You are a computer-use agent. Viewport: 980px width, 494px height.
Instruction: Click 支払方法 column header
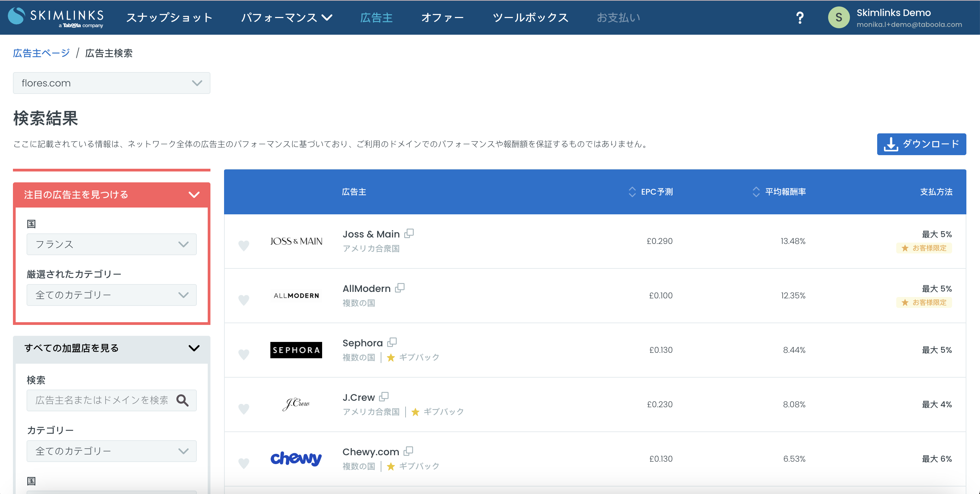936,192
